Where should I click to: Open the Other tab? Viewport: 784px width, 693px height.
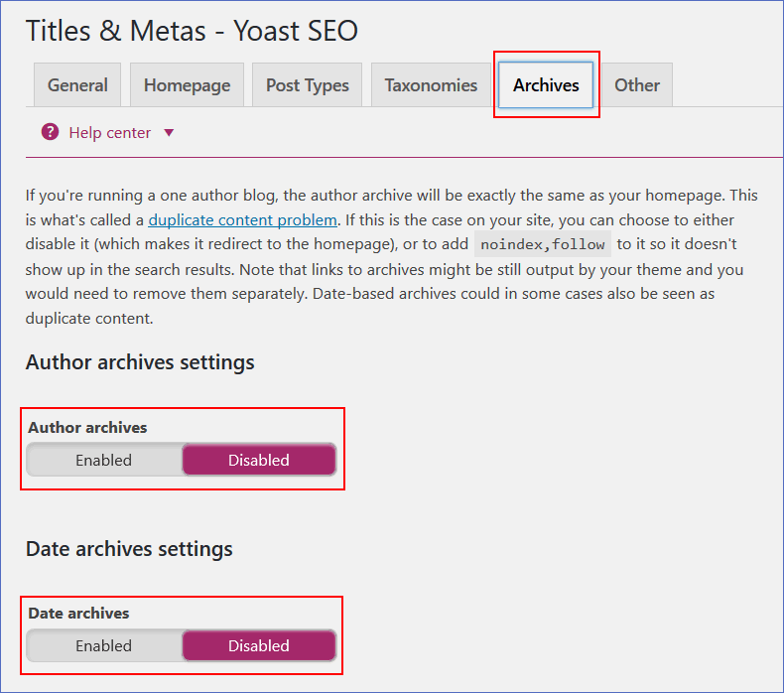(x=637, y=85)
